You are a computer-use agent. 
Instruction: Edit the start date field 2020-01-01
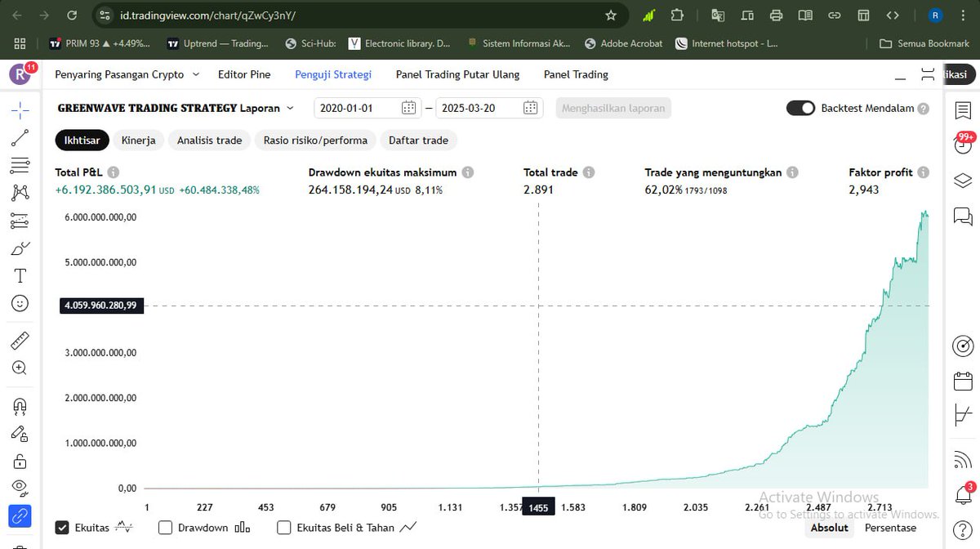click(368, 108)
